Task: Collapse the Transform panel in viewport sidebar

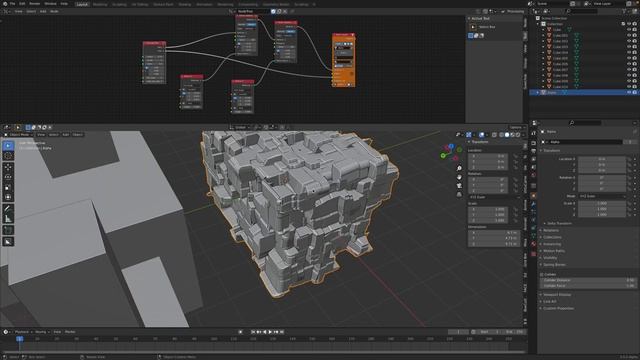Action: pyautogui.click(x=480, y=142)
